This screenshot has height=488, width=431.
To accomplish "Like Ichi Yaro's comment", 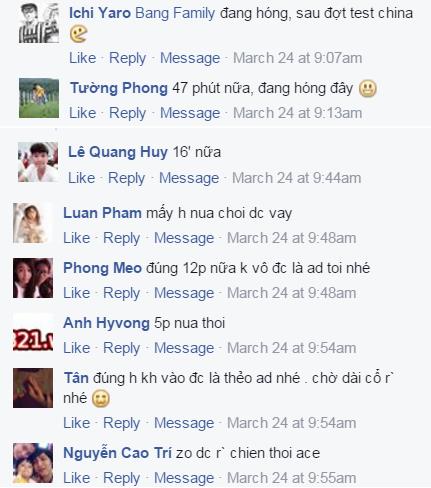I will click(x=82, y=58).
